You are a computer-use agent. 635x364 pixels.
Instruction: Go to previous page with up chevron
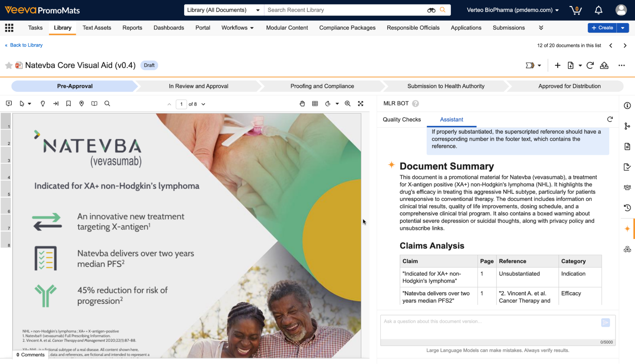click(x=169, y=104)
